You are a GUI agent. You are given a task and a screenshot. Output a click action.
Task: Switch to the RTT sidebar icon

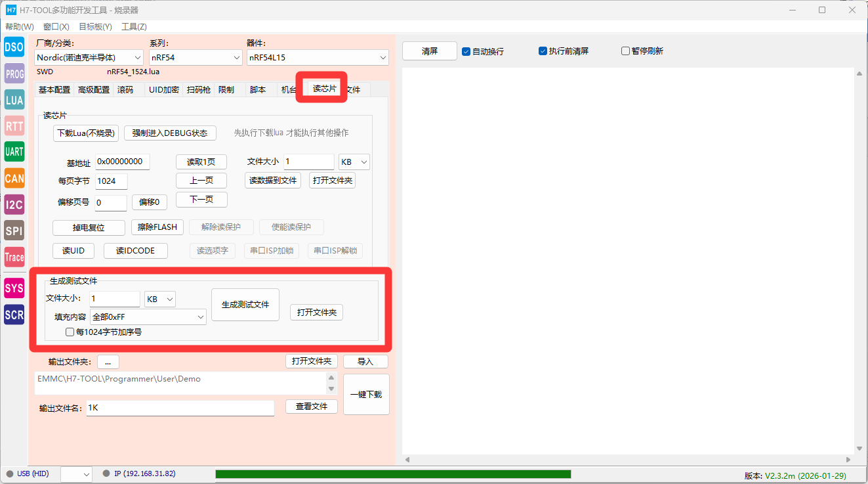14,125
